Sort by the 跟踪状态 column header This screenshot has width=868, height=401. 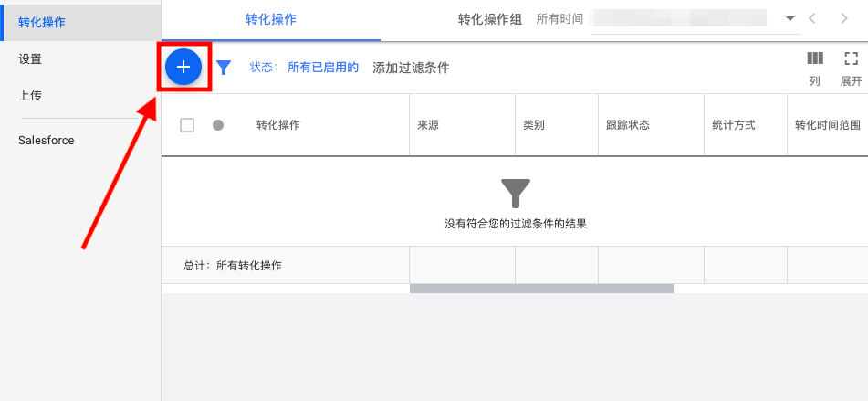click(x=628, y=125)
